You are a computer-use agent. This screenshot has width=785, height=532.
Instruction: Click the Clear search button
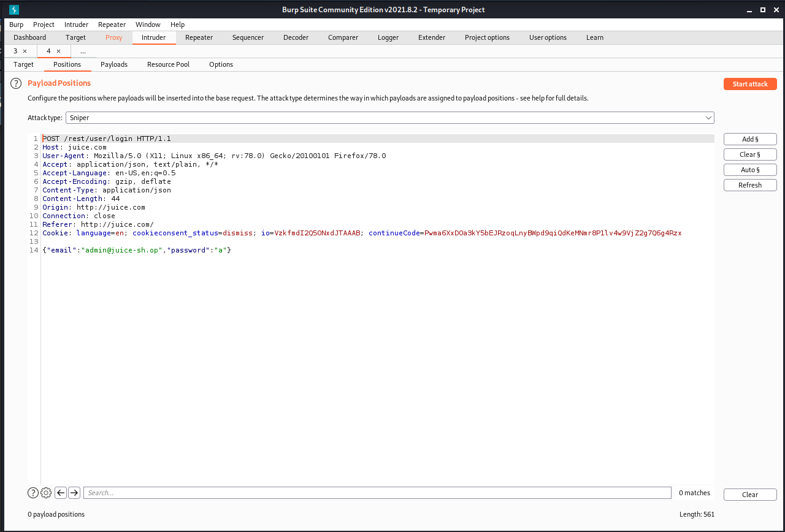point(750,495)
